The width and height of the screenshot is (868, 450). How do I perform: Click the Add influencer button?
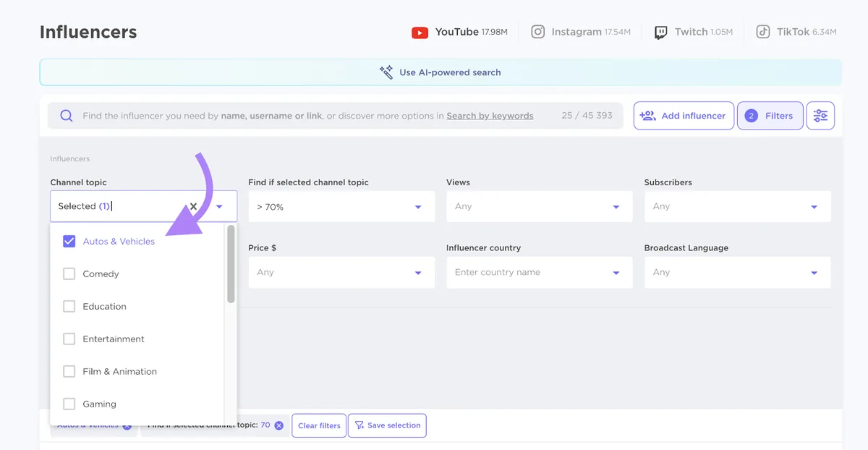[684, 116]
